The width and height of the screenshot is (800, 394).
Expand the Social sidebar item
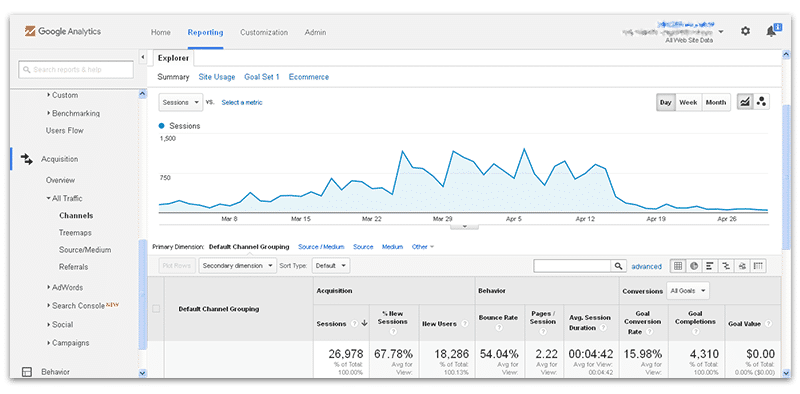(x=60, y=325)
